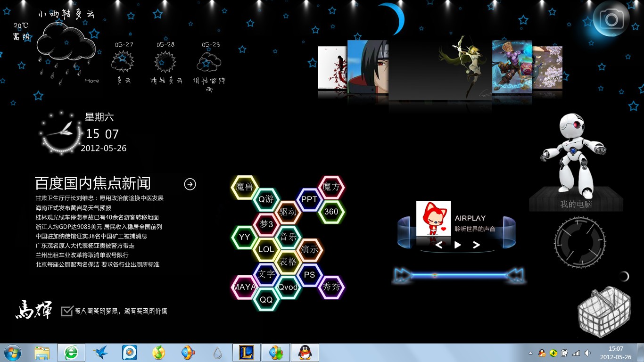The image size is (644, 362).
Task: Click the 360 hexagon shortcut
Action: (331, 212)
